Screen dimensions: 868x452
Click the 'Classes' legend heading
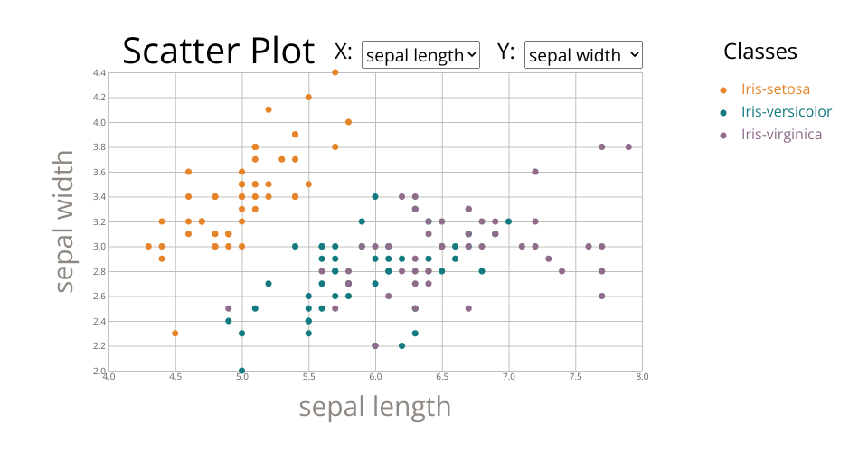click(759, 52)
